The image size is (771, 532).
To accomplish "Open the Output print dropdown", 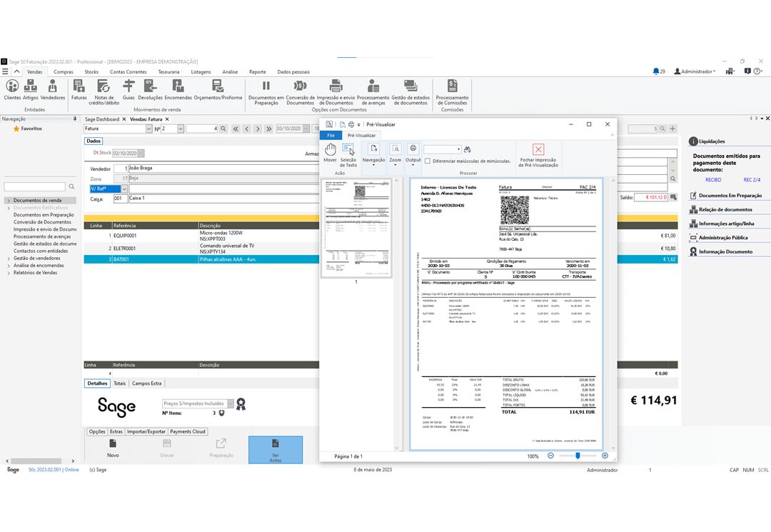I will (x=413, y=154).
